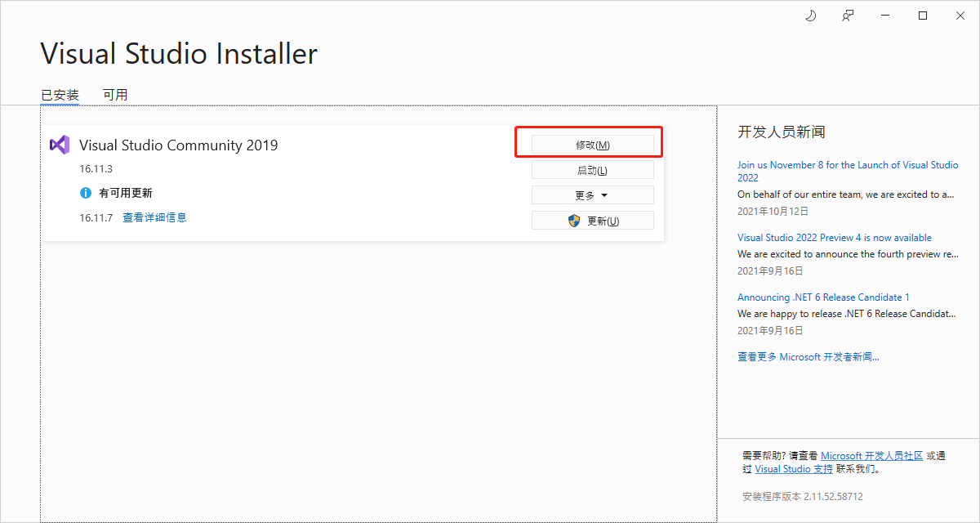Image resolution: width=980 pixels, height=523 pixels.
Task: Click the available version 16.11.7 text
Action: 96,217
